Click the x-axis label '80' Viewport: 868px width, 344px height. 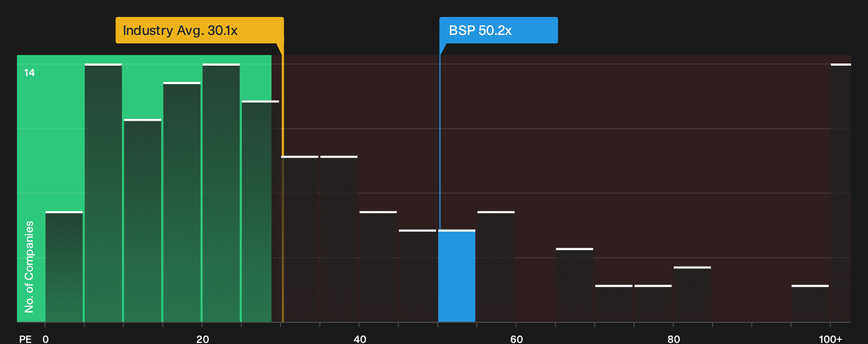pos(674,339)
